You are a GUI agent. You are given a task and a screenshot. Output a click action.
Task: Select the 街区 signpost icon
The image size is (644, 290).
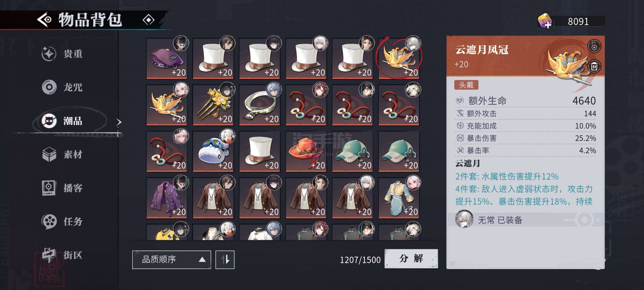pos(49,255)
